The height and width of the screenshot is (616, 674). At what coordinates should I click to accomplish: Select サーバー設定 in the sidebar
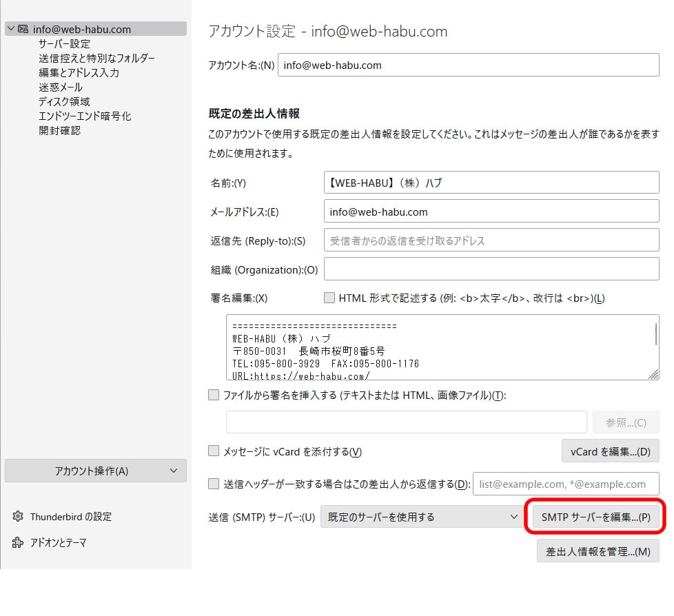pos(64,43)
